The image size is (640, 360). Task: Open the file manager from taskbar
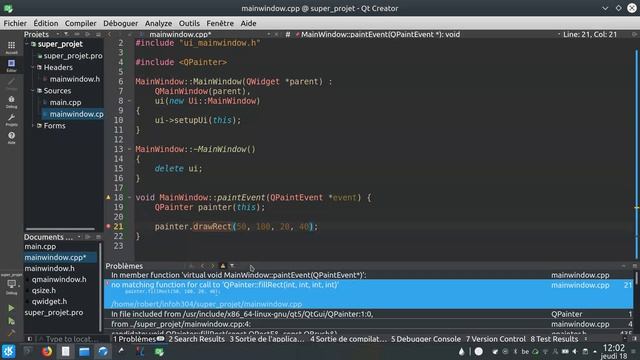click(x=84, y=351)
